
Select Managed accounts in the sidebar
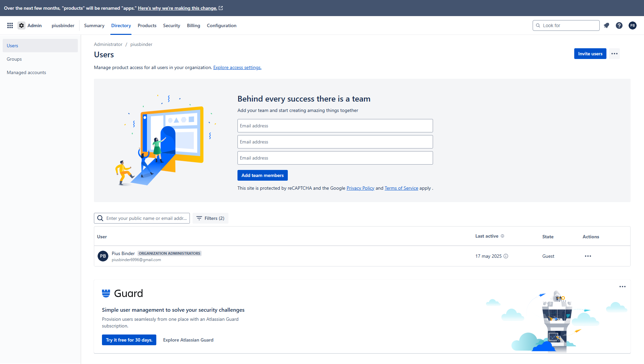(40, 72)
